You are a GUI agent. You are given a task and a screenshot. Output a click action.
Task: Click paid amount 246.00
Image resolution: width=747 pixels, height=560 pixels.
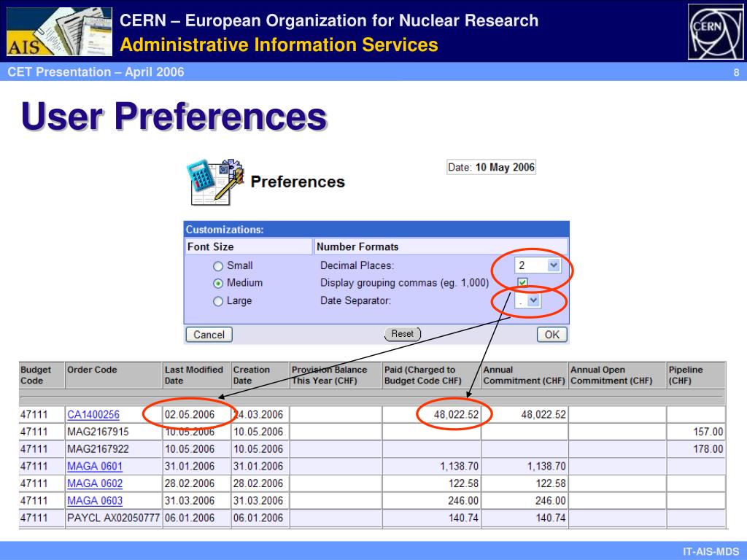click(463, 500)
